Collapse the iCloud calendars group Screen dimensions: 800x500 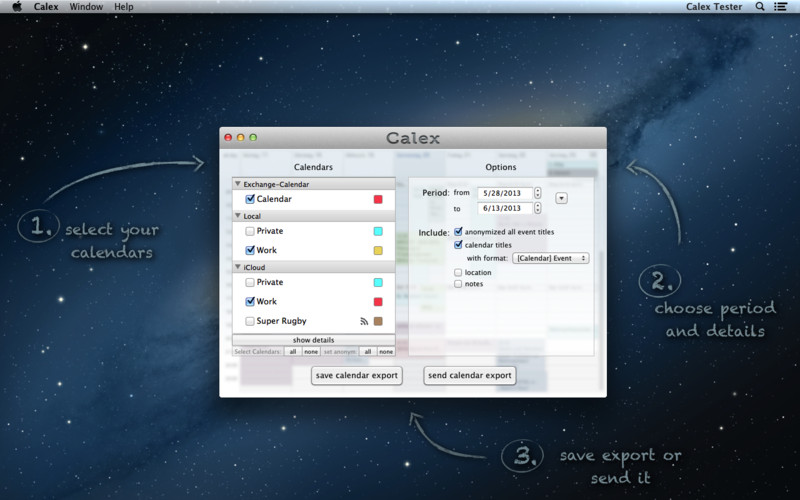[238, 267]
